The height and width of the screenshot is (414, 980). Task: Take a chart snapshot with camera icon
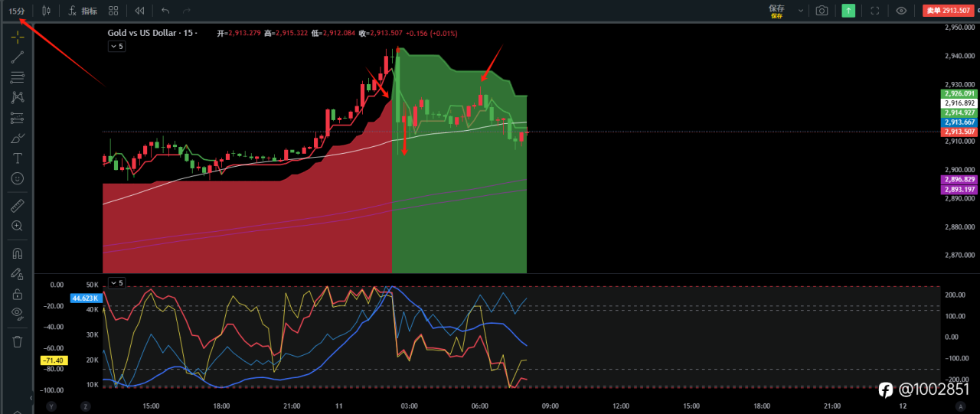click(x=822, y=11)
